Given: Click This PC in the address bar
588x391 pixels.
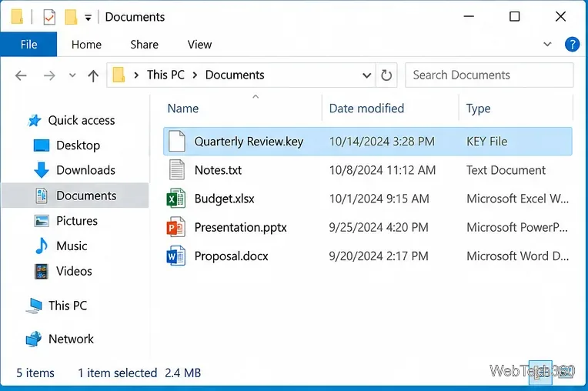Looking at the screenshot, I should click(165, 75).
